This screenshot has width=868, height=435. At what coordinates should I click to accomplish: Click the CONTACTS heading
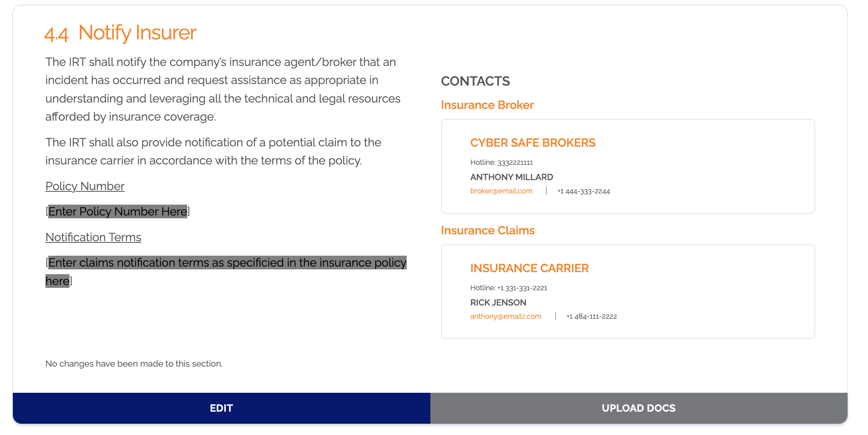click(x=475, y=81)
